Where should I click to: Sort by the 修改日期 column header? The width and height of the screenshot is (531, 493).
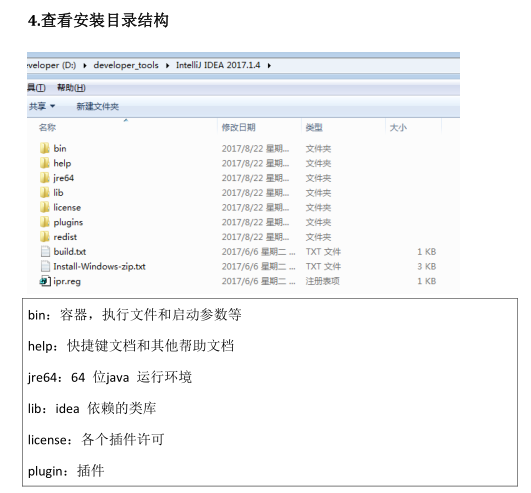tap(238, 128)
